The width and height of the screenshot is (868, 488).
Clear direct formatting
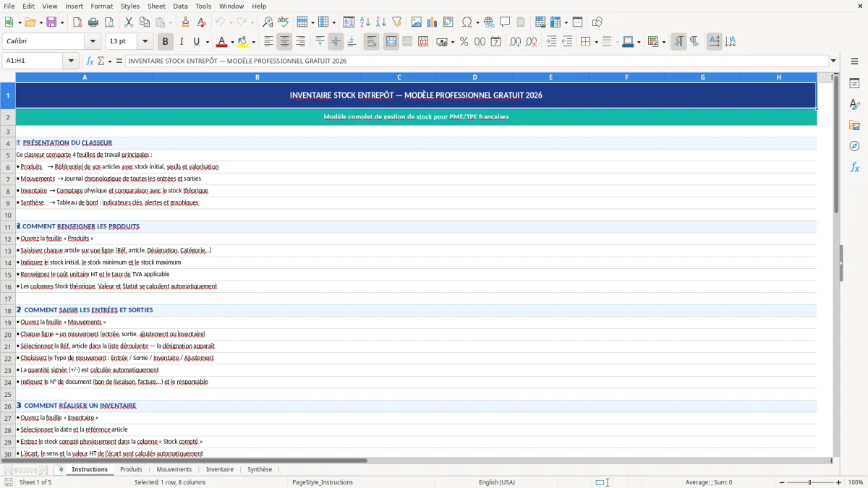pos(201,22)
